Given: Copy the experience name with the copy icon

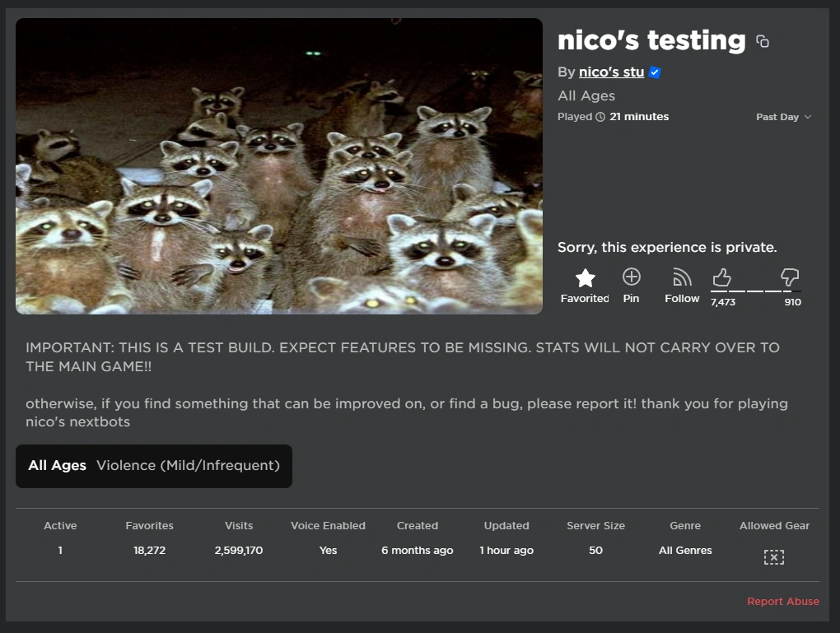Looking at the screenshot, I should click(x=762, y=40).
